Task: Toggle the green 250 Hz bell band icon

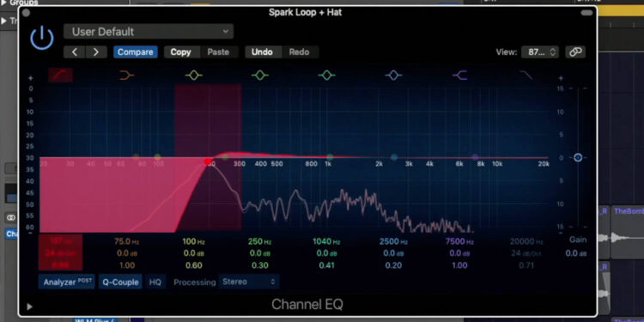Action: (x=260, y=76)
